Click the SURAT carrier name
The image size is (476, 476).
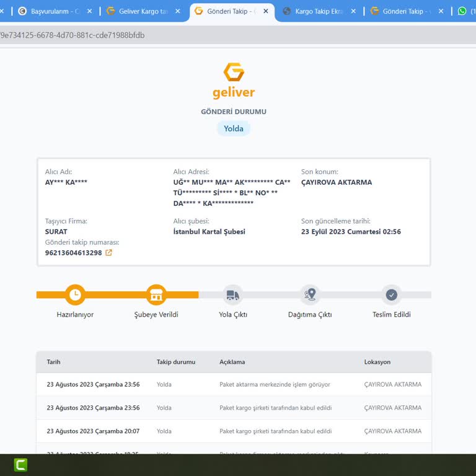56,232
